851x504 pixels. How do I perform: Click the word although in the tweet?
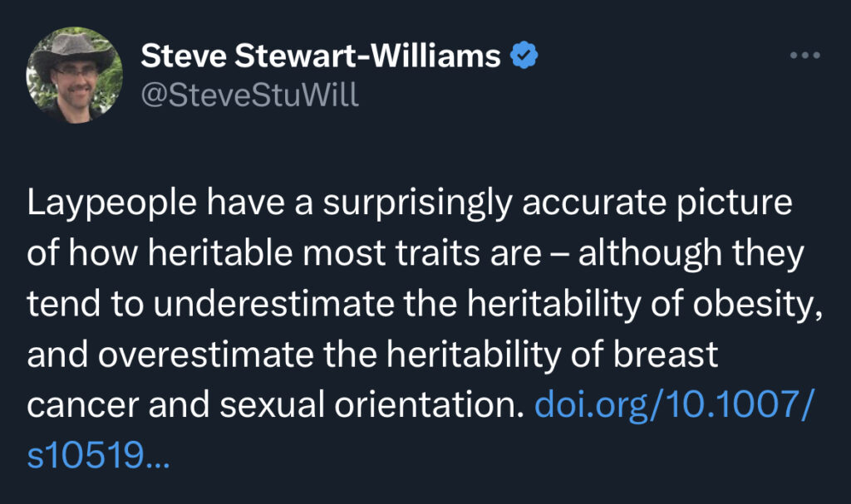[650, 254]
